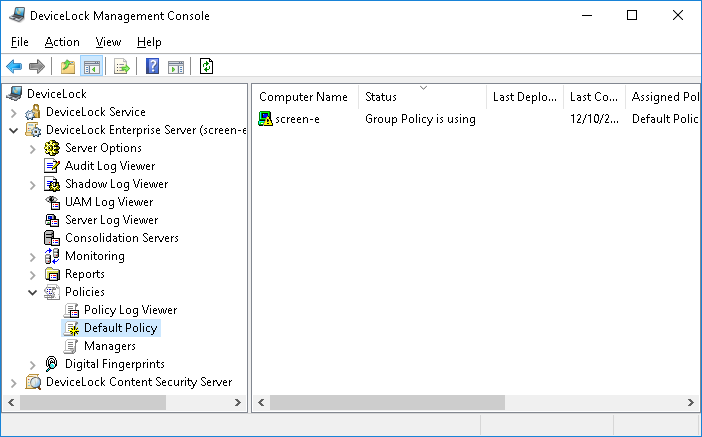Viewport: 702px width, 437px height.
Task: Sort by Computer Name column header
Action: click(303, 97)
